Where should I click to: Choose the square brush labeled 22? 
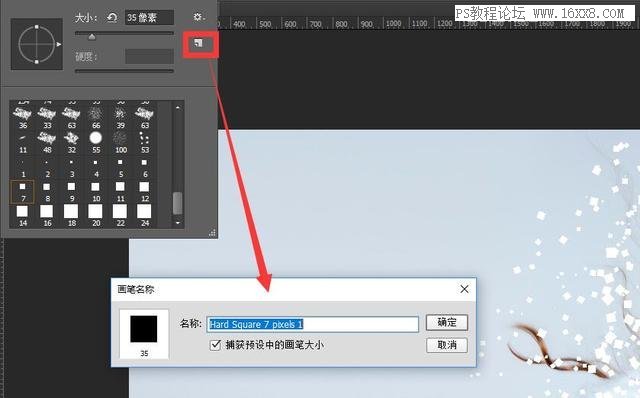(x=120, y=216)
